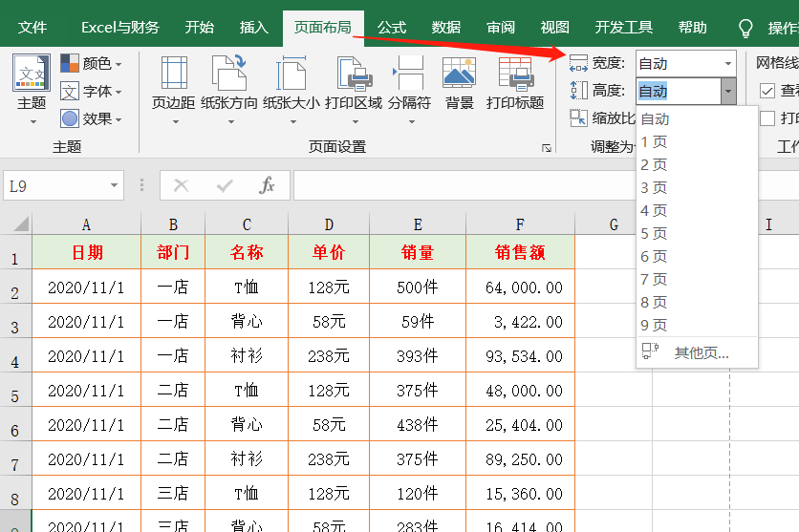Viewport: 799px width, 532px height.
Task: Open the 页面布局 tab
Action: pos(323,27)
